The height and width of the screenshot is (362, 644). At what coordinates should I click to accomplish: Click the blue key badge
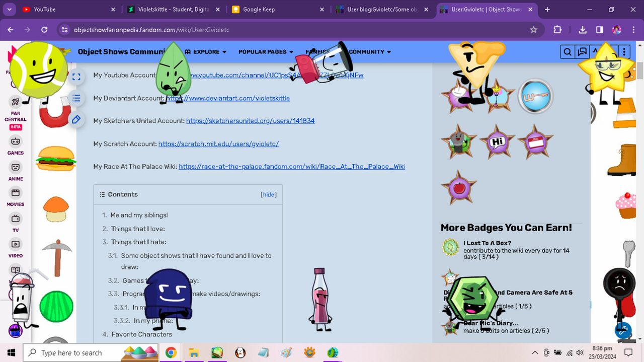(x=536, y=96)
